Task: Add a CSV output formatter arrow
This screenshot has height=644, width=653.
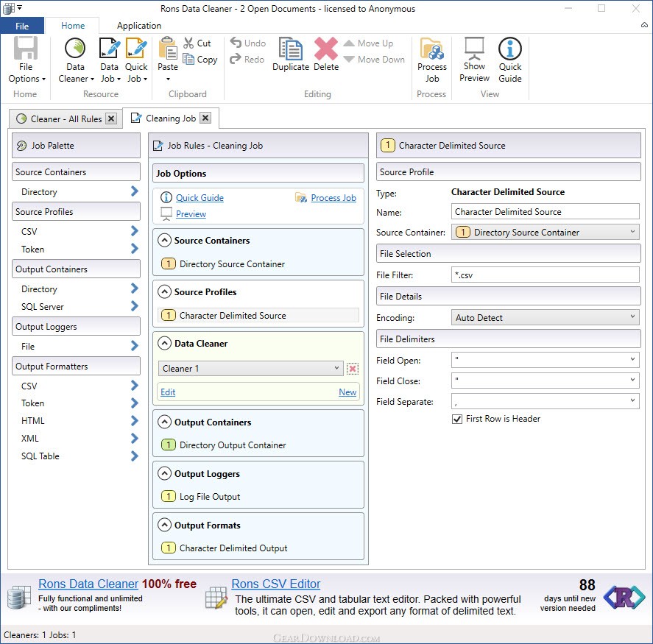Action: click(x=135, y=386)
